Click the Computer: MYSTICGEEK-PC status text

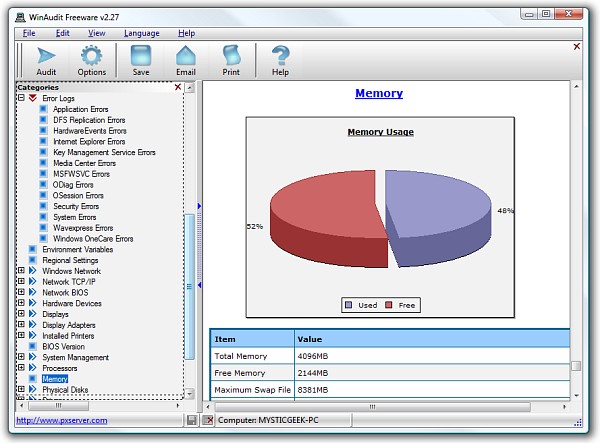[268, 420]
